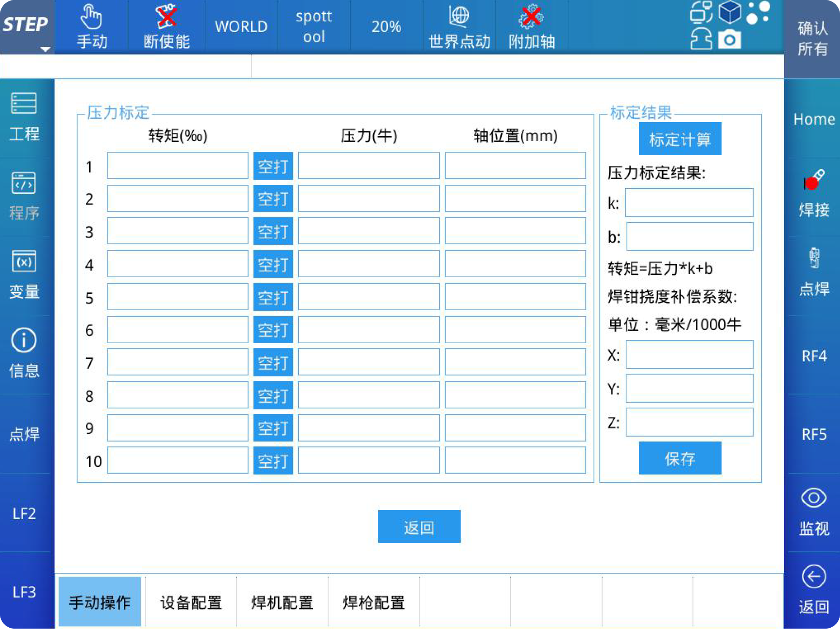Click the 标定计算 calibration calculate button

(x=680, y=139)
